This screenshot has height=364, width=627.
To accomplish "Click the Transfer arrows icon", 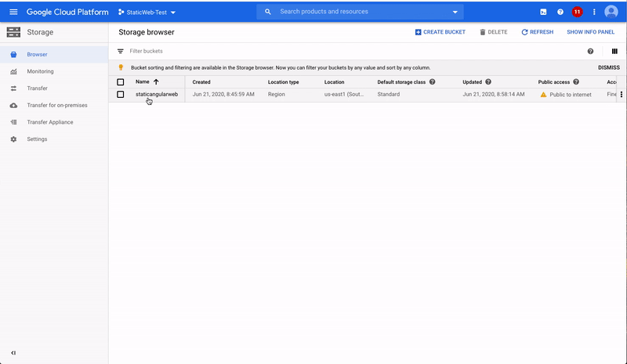I will click(13, 88).
